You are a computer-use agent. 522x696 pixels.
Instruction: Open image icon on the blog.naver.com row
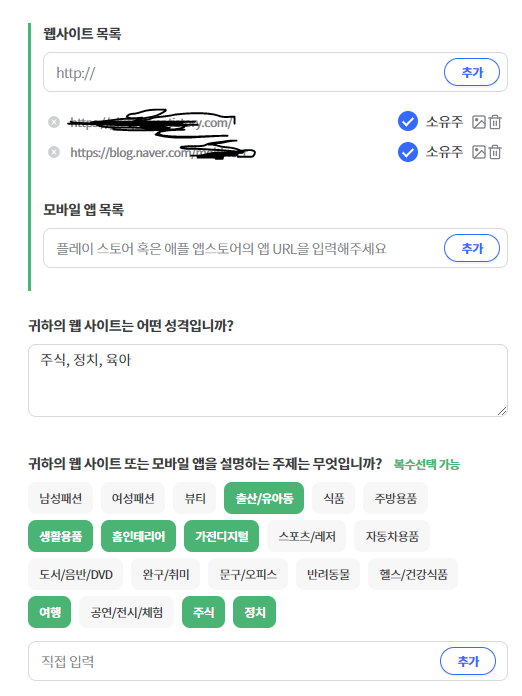[478, 152]
